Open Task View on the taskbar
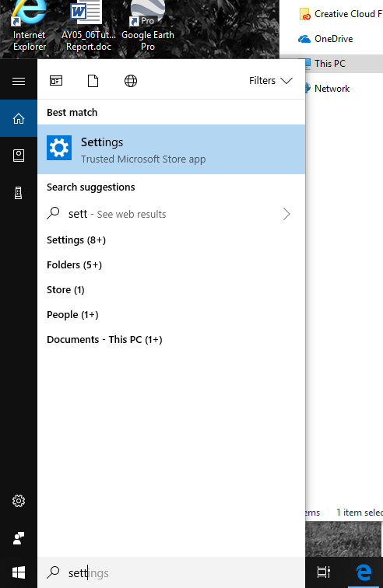The width and height of the screenshot is (383, 588). click(x=323, y=572)
